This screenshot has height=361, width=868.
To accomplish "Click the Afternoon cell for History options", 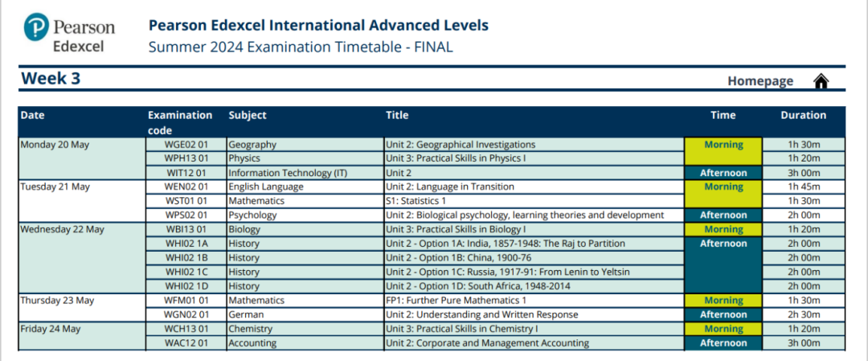I will (723, 265).
